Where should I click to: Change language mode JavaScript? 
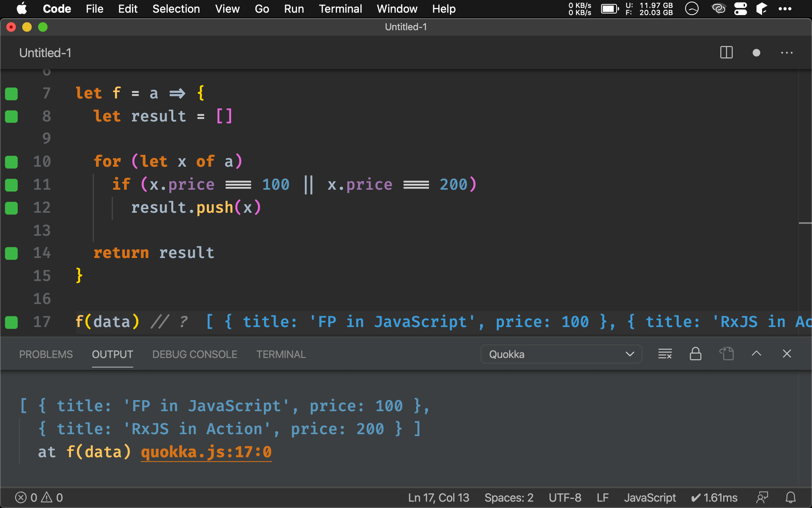coord(650,498)
